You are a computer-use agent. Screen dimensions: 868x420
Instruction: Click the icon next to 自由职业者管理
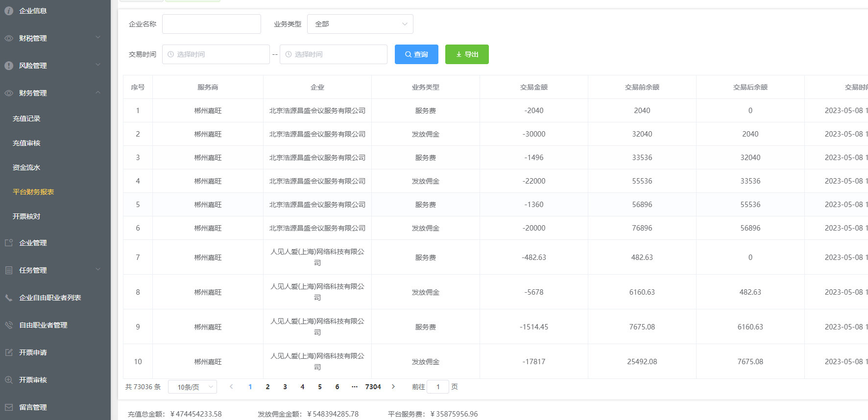click(9, 325)
